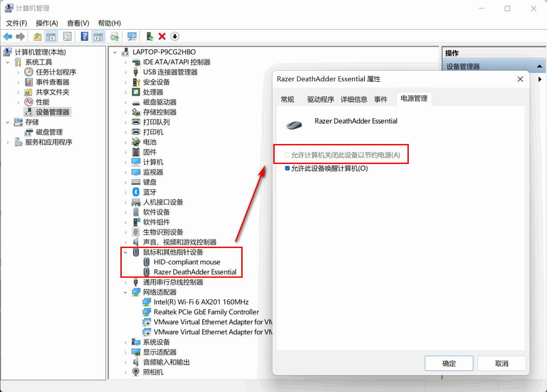Click the scan for hardware changes monitor icon
Image resolution: width=547 pixels, height=392 pixels.
tap(132, 36)
